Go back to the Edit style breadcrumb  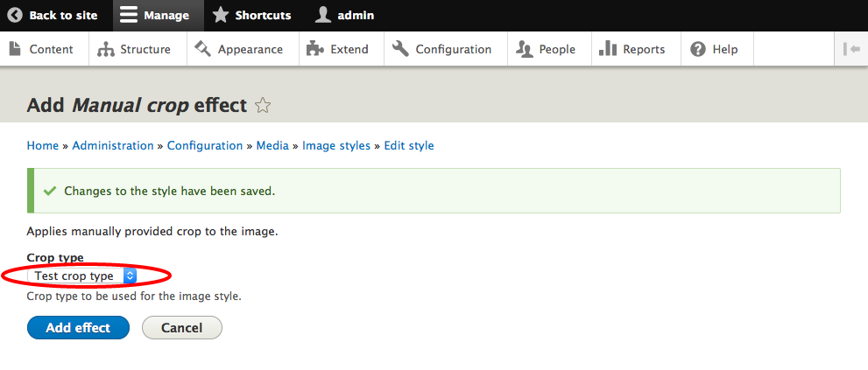click(409, 145)
